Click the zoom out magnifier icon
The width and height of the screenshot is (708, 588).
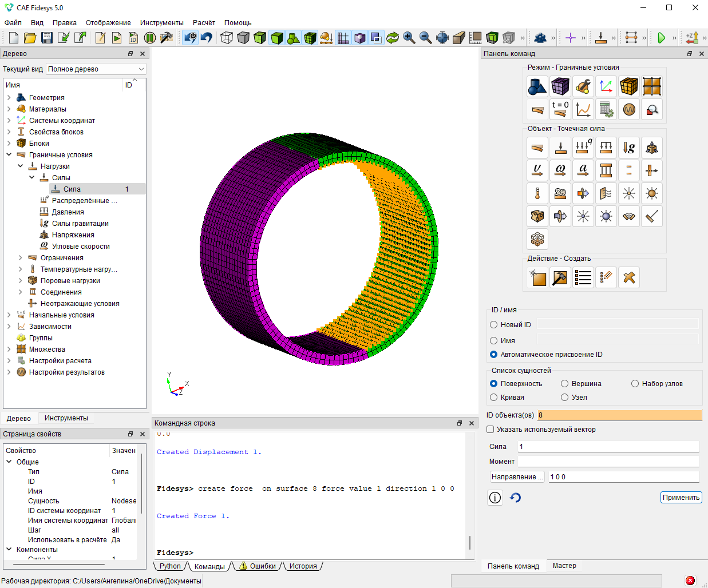[x=426, y=38]
